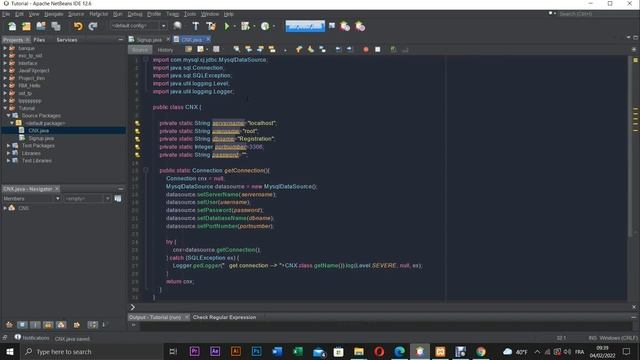Collapse the getConnection method fold marker
The width and height of the screenshot is (640, 360).
(146, 170)
